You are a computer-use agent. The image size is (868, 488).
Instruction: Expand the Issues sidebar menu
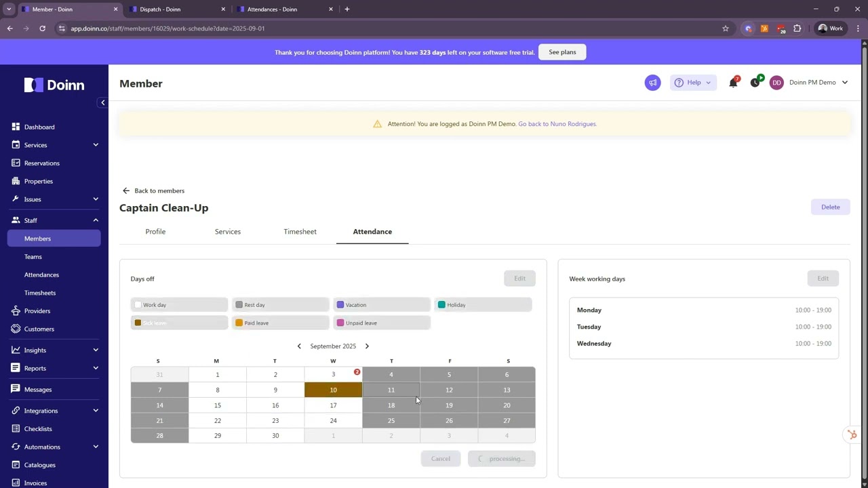pyautogui.click(x=96, y=199)
